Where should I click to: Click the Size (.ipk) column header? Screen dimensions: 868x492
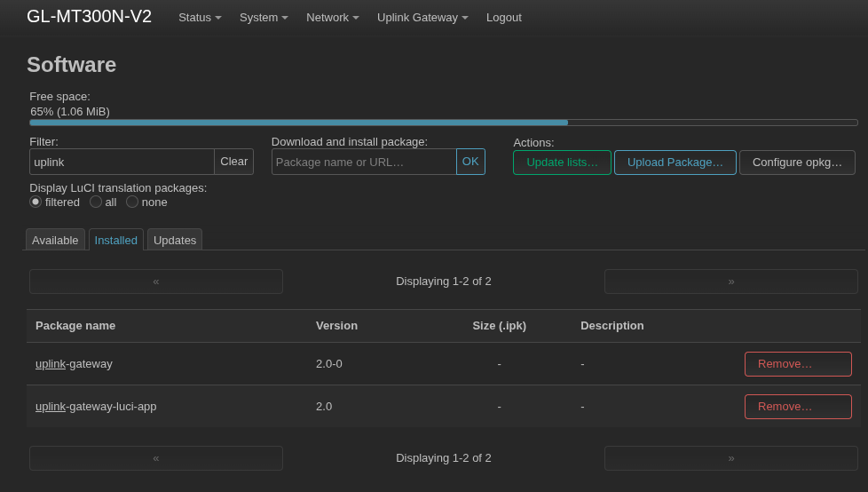[500, 326]
